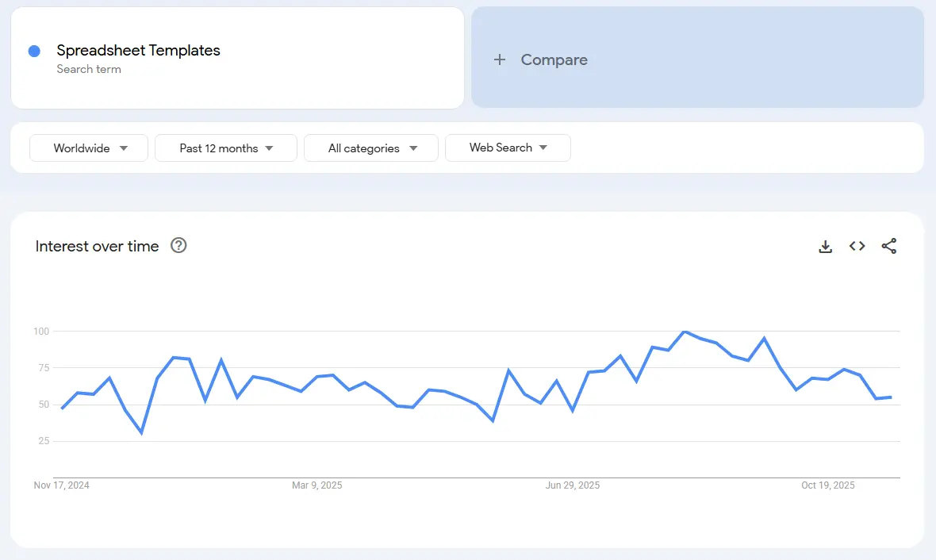936x560 pixels.
Task: Select the Jun 29, 2025 axis date
Action: click(573, 485)
